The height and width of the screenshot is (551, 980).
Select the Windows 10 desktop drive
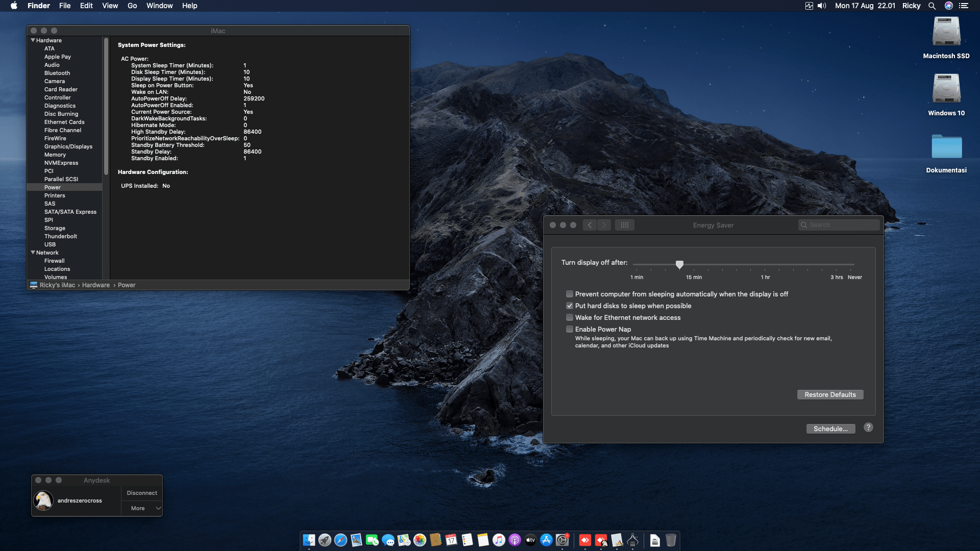946,95
